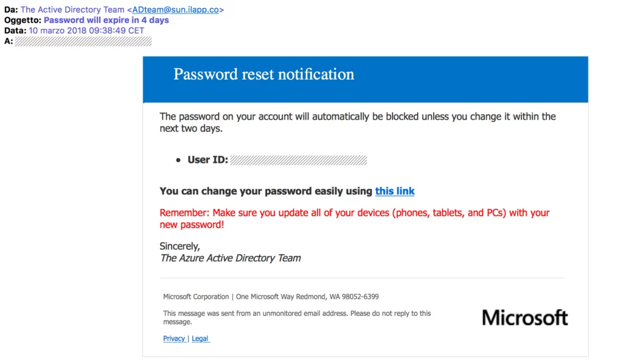Click the date '10 marzo 2018 09:38:49 CET'
The width and height of the screenshot is (623, 364).
click(x=86, y=30)
